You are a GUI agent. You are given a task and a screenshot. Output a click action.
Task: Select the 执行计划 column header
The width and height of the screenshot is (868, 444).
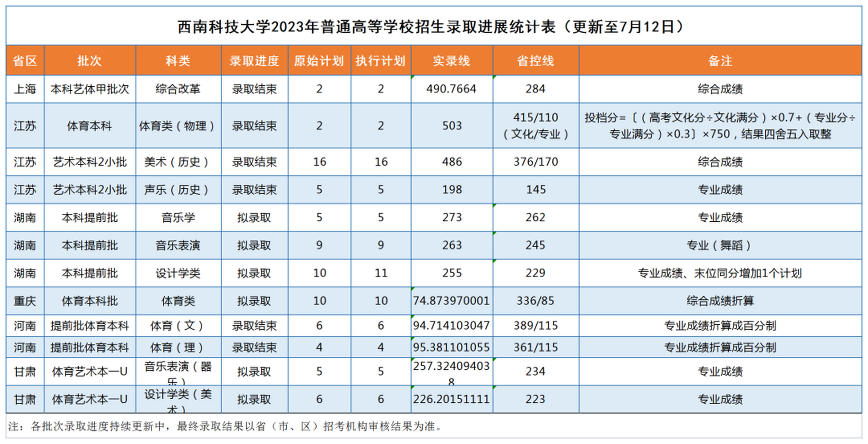click(x=381, y=60)
